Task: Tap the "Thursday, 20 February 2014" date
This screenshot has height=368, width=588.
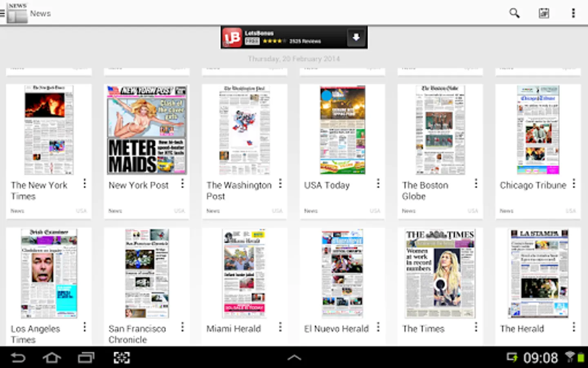Action: 294,59
